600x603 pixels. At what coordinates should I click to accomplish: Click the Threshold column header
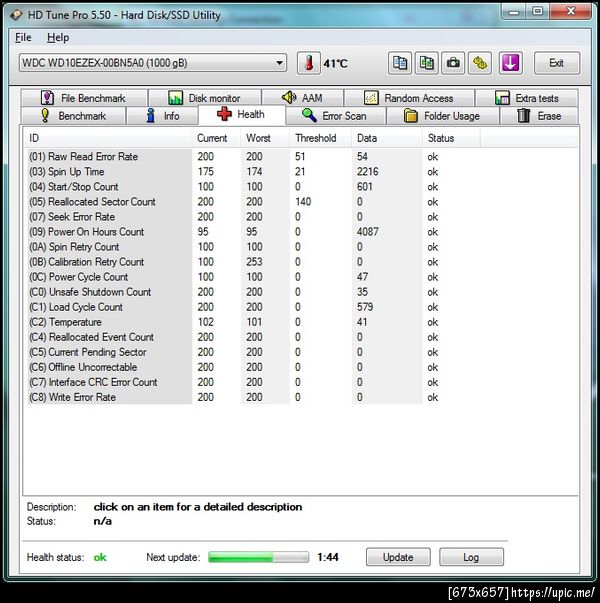coord(320,138)
